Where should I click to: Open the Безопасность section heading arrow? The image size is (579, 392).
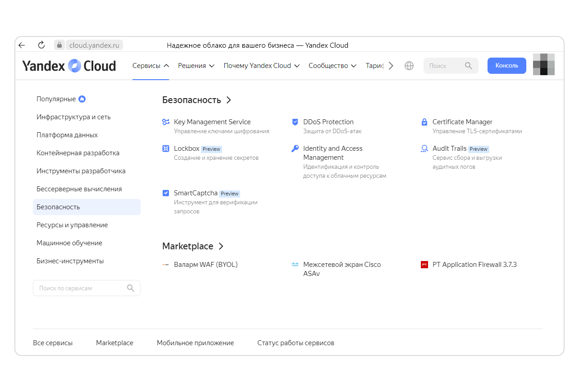click(x=229, y=100)
